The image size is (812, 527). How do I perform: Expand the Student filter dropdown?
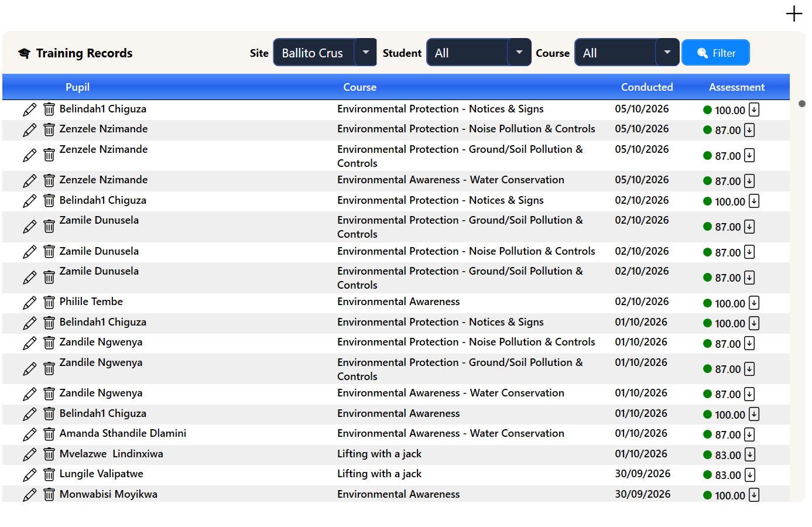(479, 53)
